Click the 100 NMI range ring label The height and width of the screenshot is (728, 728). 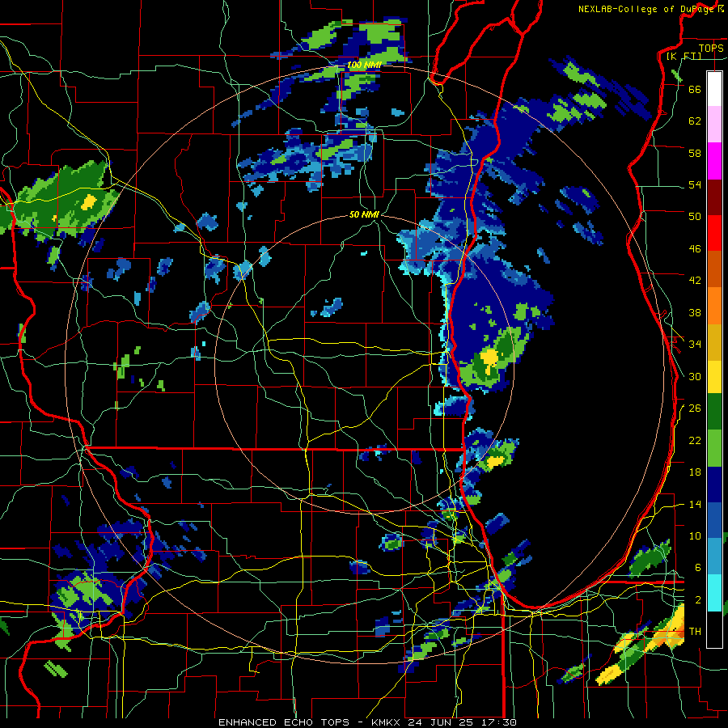coord(363,65)
